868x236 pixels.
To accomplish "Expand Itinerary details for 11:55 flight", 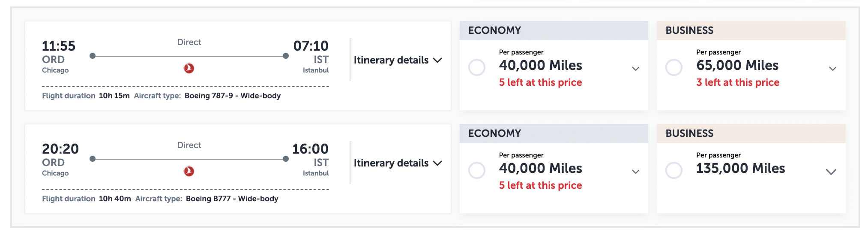I will [x=397, y=60].
